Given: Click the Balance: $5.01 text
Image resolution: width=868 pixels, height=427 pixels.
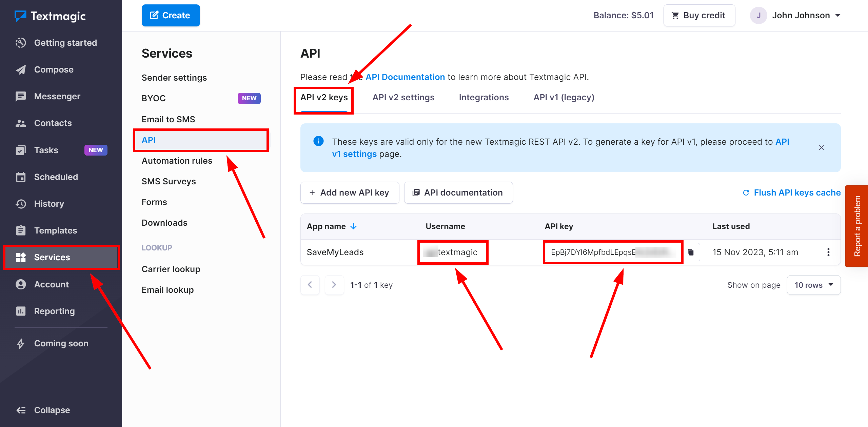Looking at the screenshot, I should [623, 16].
